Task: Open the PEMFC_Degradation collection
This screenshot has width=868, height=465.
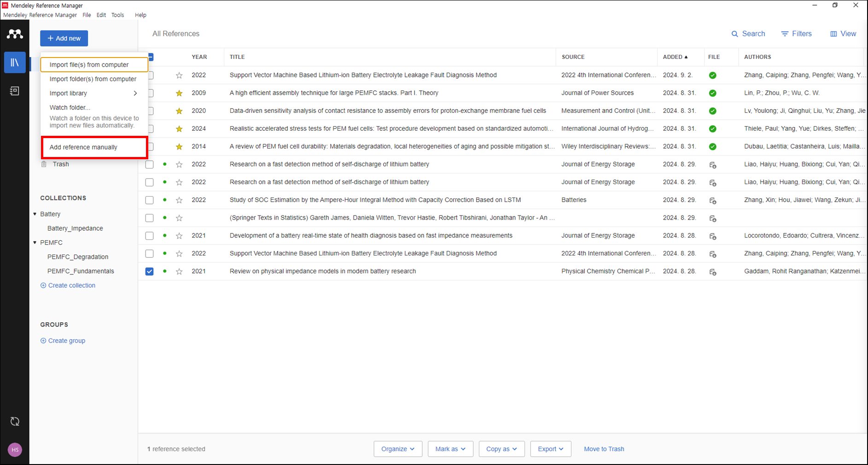Action: [78, 257]
